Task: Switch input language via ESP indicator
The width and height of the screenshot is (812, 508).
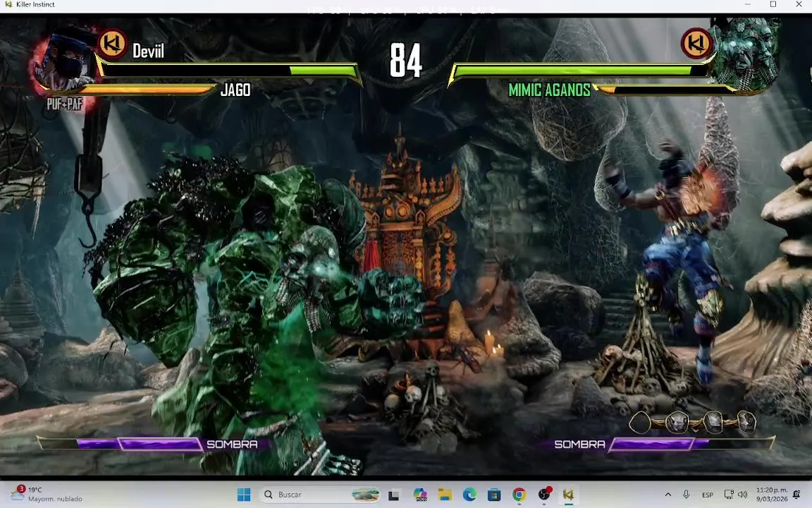Action: click(x=708, y=495)
